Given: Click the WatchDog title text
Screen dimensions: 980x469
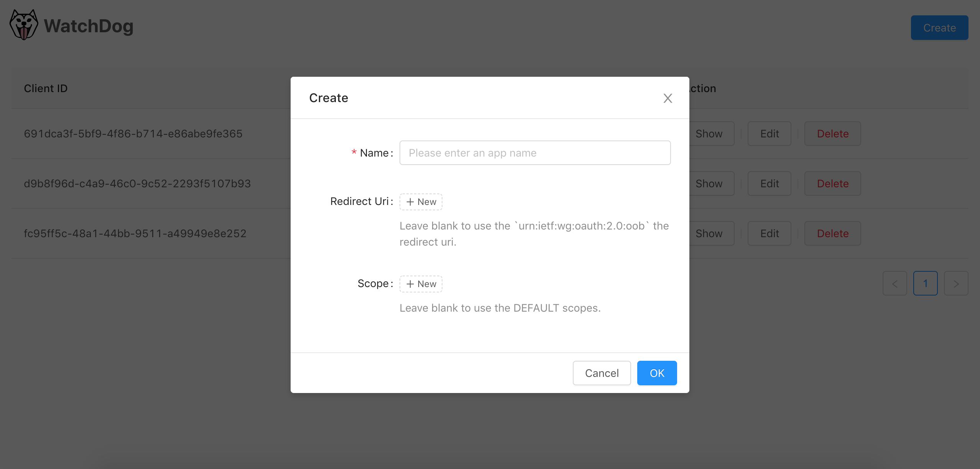Looking at the screenshot, I should [x=89, y=26].
